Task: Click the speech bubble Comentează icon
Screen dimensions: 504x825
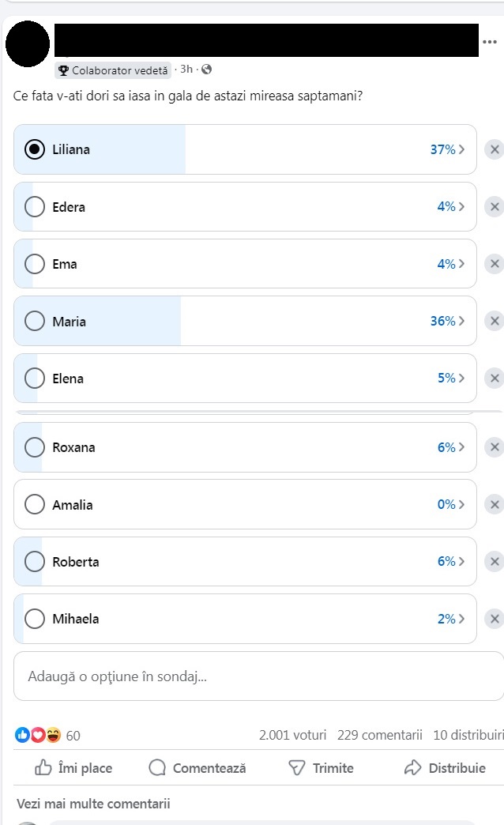Action: pyautogui.click(x=157, y=767)
